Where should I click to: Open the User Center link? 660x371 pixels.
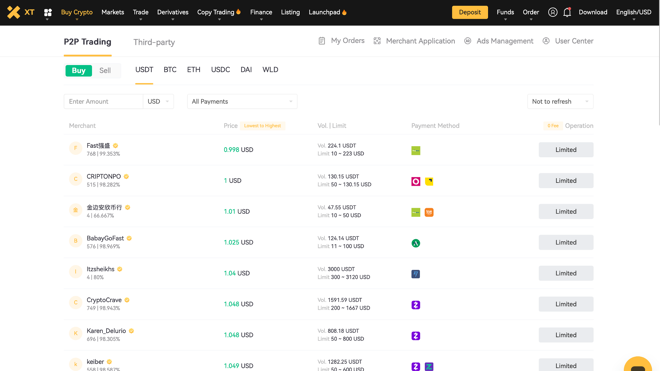(x=574, y=41)
